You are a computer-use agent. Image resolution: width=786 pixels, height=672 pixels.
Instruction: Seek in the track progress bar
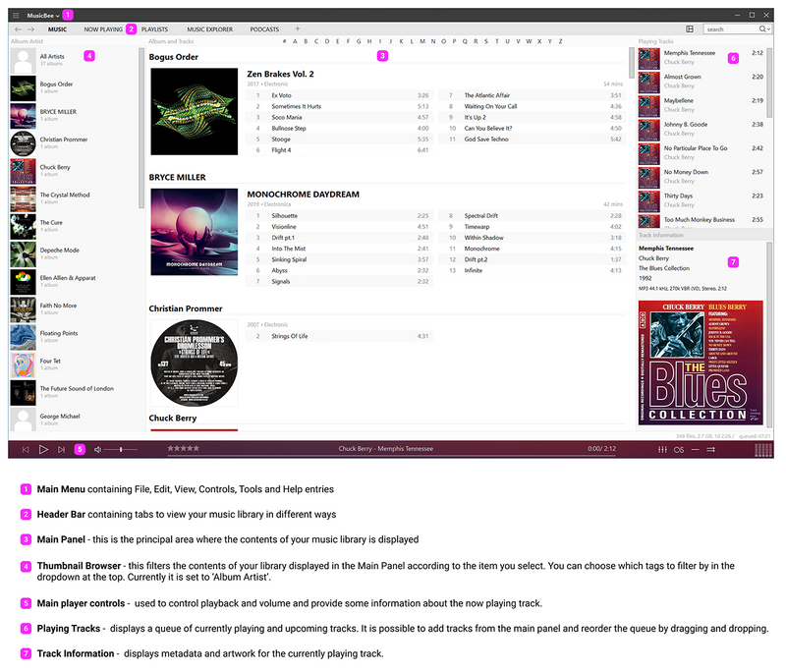pyautogui.click(x=392, y=456)
